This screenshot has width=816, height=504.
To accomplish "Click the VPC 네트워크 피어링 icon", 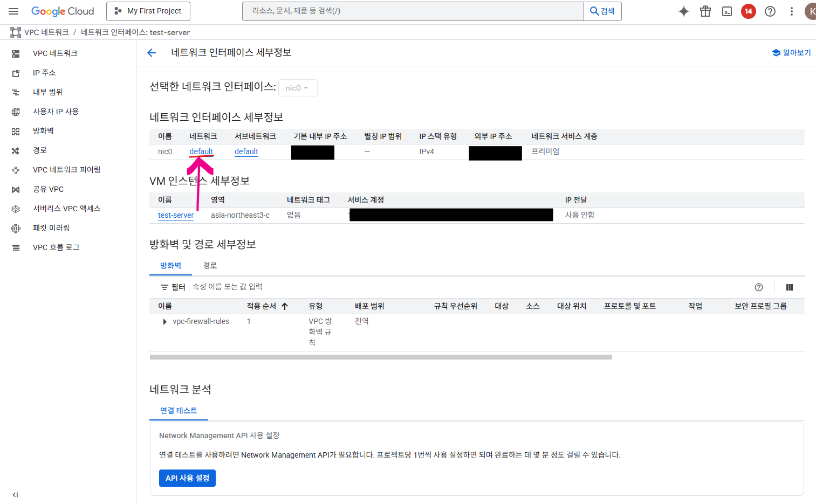I will coord(16,170).
